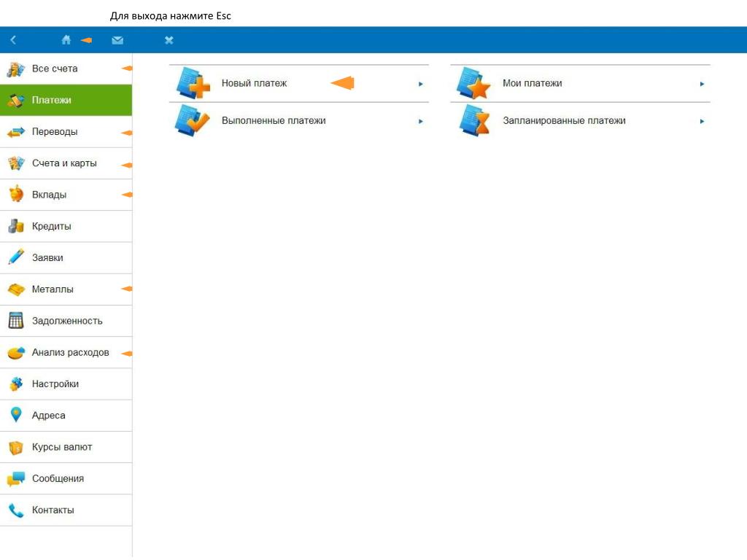The width and height of the screenshot is (747, 560).
Task: Click the Счета и карты icon
Action: pos(16,163)
